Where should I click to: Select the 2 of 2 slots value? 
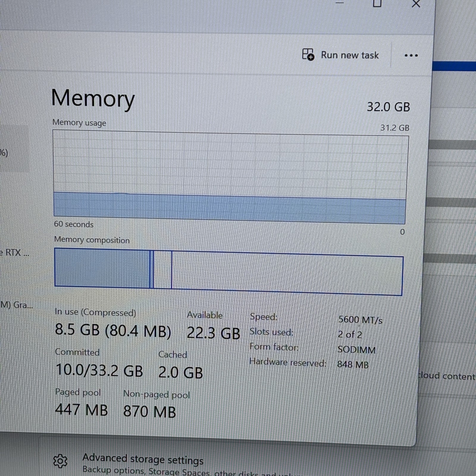(350, 335)
